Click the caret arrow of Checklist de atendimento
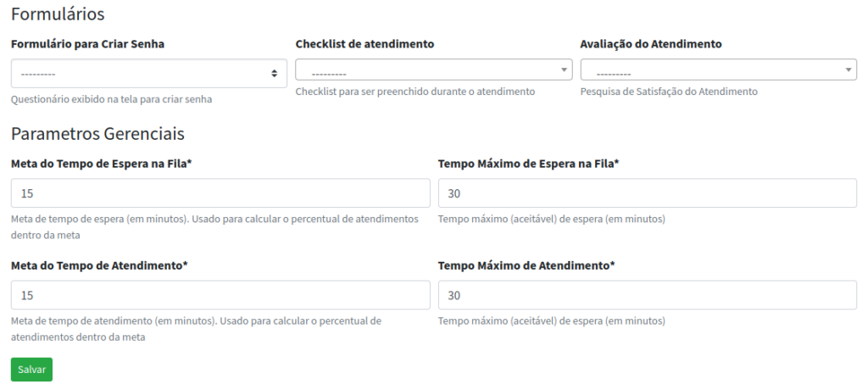The width and height of the screenshot is (868, 390). pyautogui.click(x=564, y=70)
